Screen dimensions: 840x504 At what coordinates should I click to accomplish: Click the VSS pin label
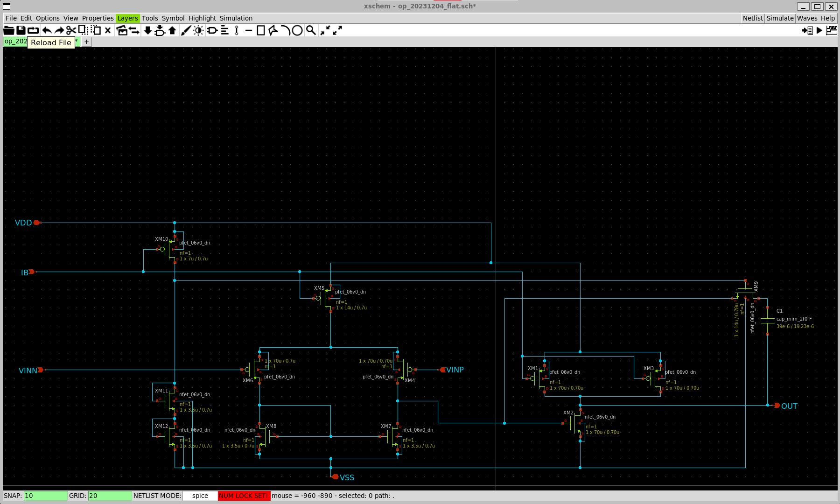coord(347,477)
